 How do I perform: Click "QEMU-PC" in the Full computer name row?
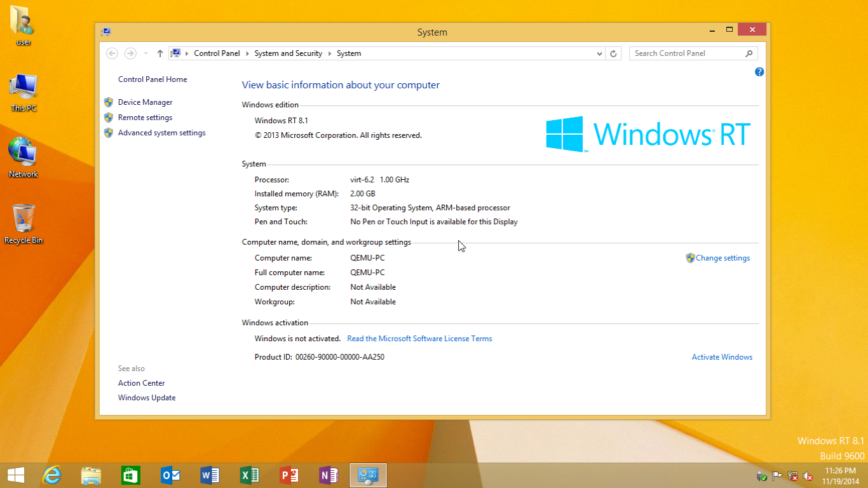(x=367, y=273)
